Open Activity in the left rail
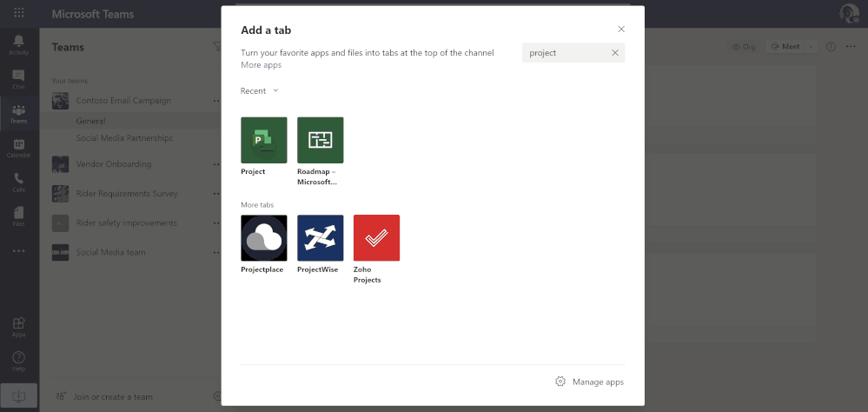 (x=18, y=43)
